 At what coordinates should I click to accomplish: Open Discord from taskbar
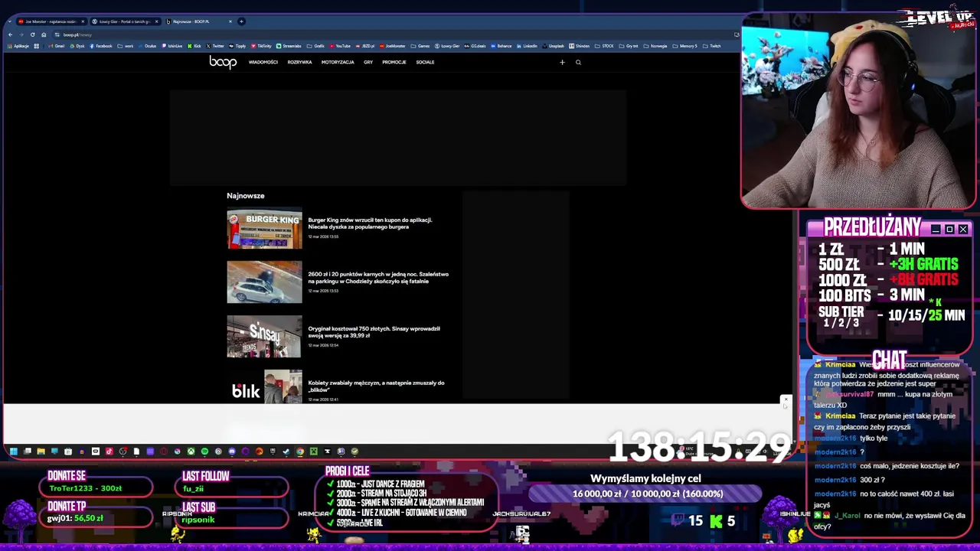point(232,452)
